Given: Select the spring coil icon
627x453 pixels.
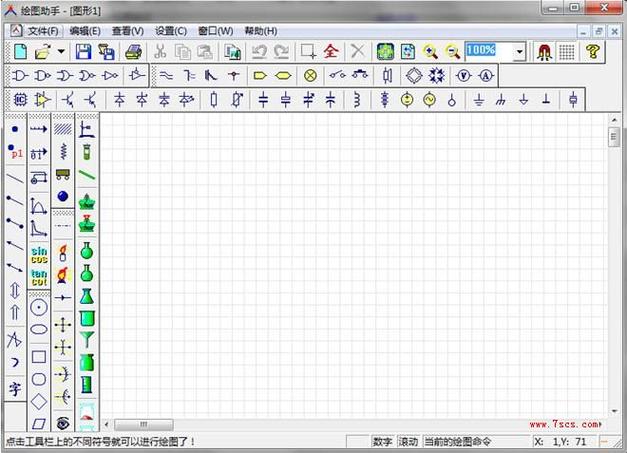Looking at the screenshot, I should point(63,151).
